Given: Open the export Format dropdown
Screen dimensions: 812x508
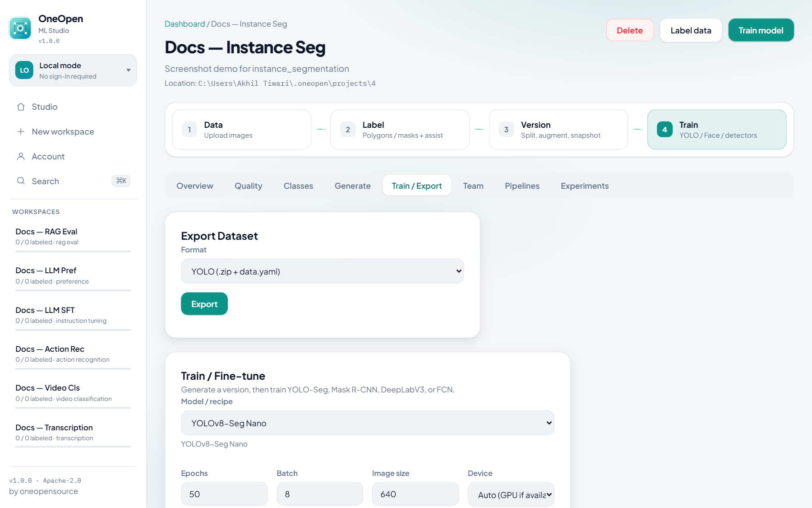Looking at the screenshot, I should [323, 271].
